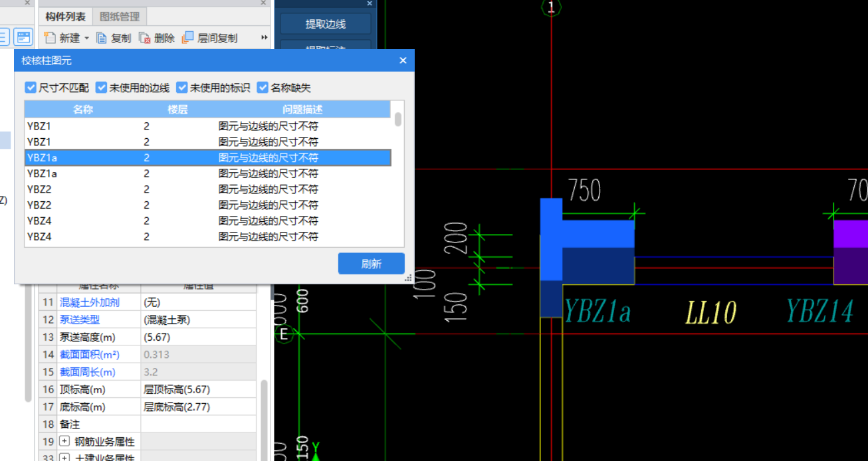Click the axis bubble 1 at top
This screenshot has height=461, width=868.
pyautogui.click(x=551, y=7)
